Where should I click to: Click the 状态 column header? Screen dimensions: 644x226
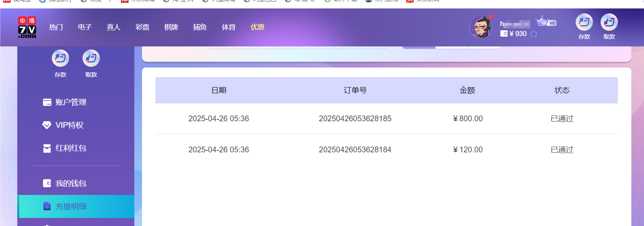[x=562, y=90]
